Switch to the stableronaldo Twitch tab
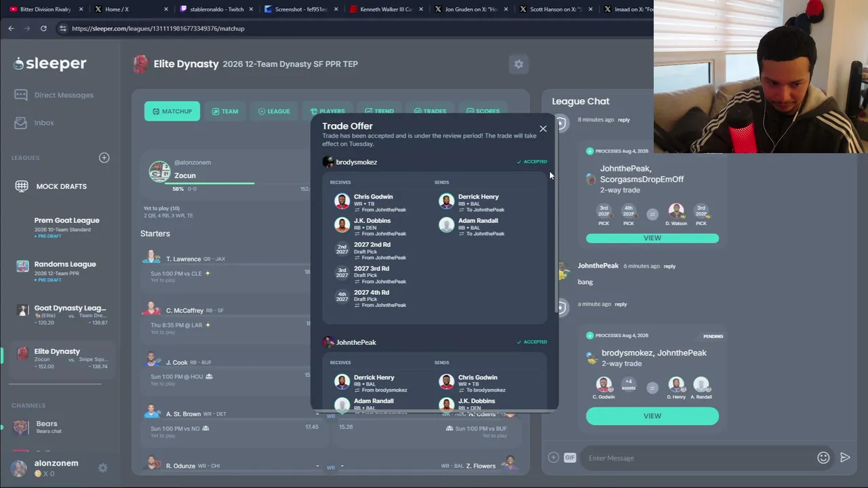The width and height of the screenshot is (868, 488). (216, 9)
